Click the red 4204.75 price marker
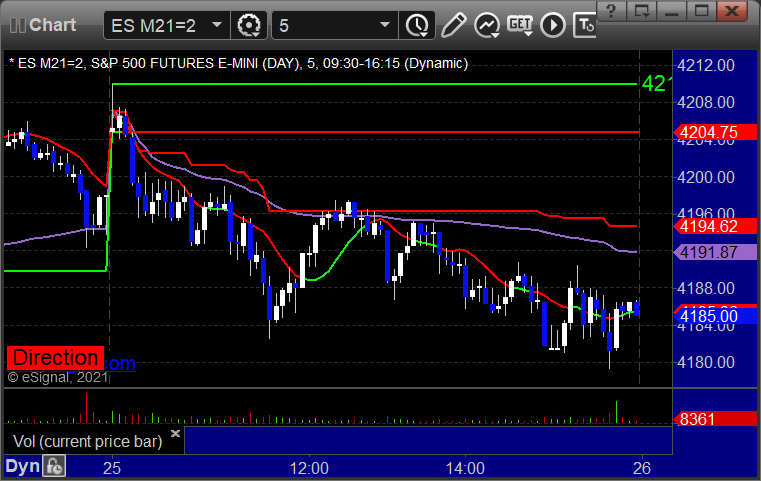 point(715,132)
